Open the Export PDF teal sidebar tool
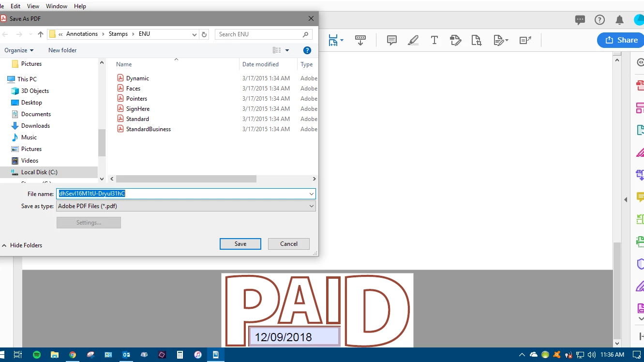This screenshot has width=644, height=362. click(x=640, y=130)
